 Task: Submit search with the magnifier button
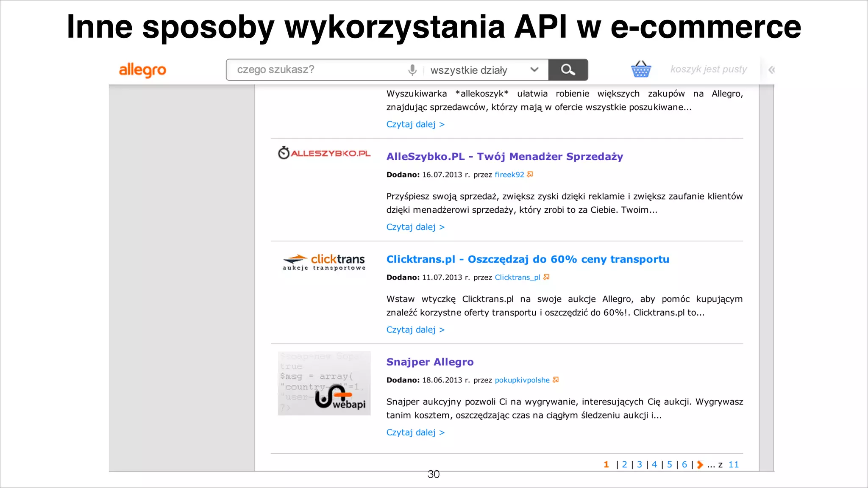point(568,69)
